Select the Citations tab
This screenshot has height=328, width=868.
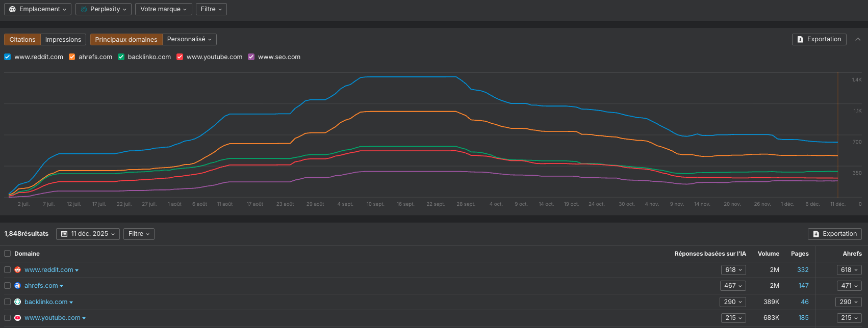point(22,39)
